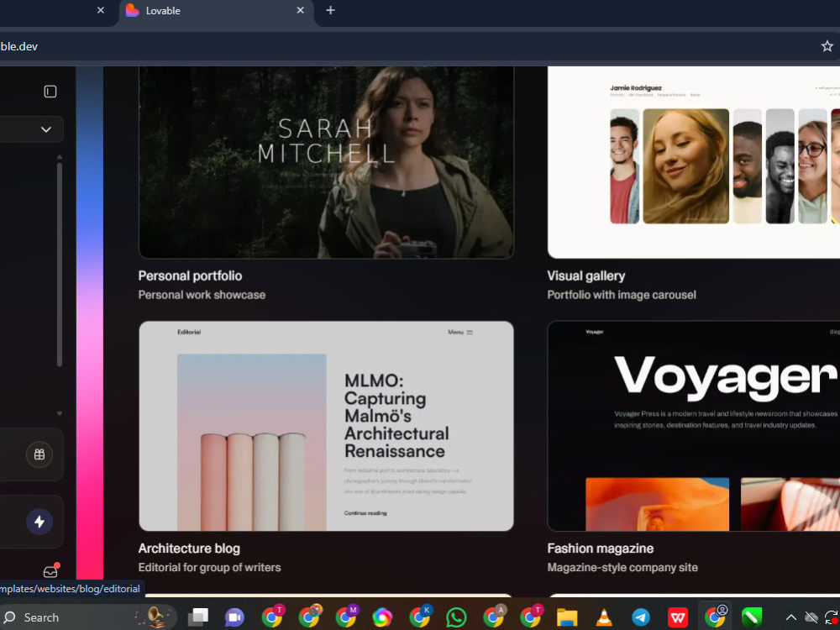Open Chrome profile A from the taskbar
Screen dimensions: 840x630
[x=494, y=616]
